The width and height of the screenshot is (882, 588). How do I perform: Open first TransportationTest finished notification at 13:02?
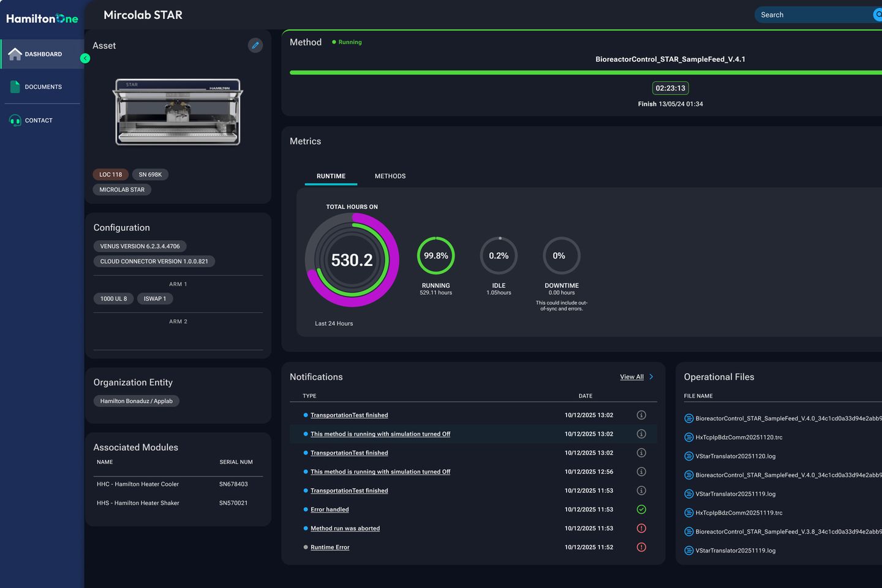tap(349, 415)
